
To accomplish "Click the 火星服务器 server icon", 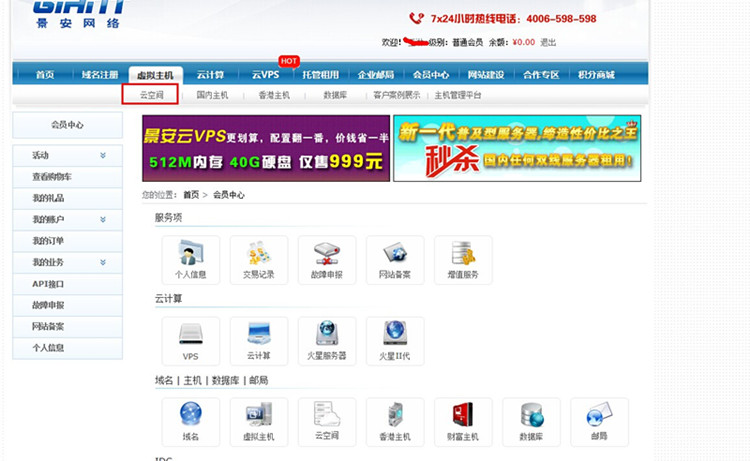I will [327, 340].
